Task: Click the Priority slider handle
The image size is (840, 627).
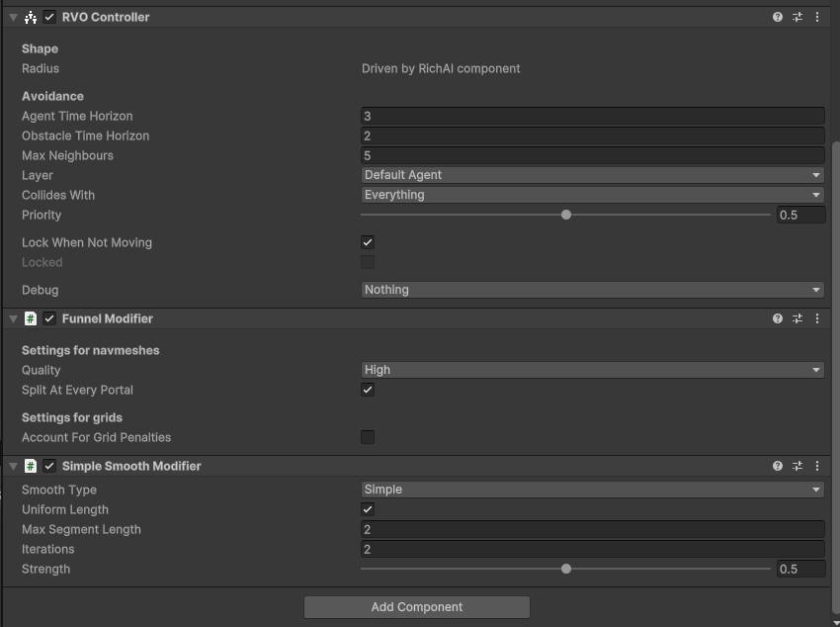Action: [x=566, y=215]
